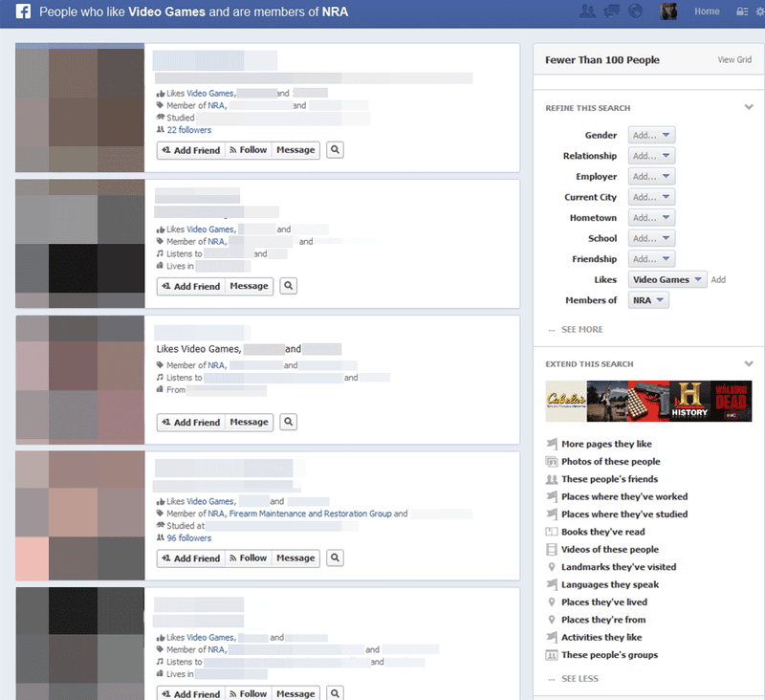Open Places they're from
The image size is (765, 700).
click(603, 620)
